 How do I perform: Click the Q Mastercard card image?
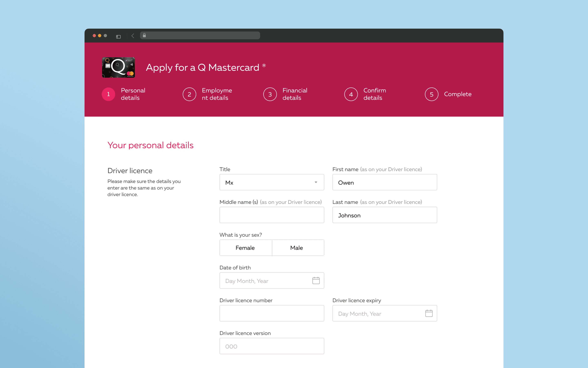click(118, 67)
